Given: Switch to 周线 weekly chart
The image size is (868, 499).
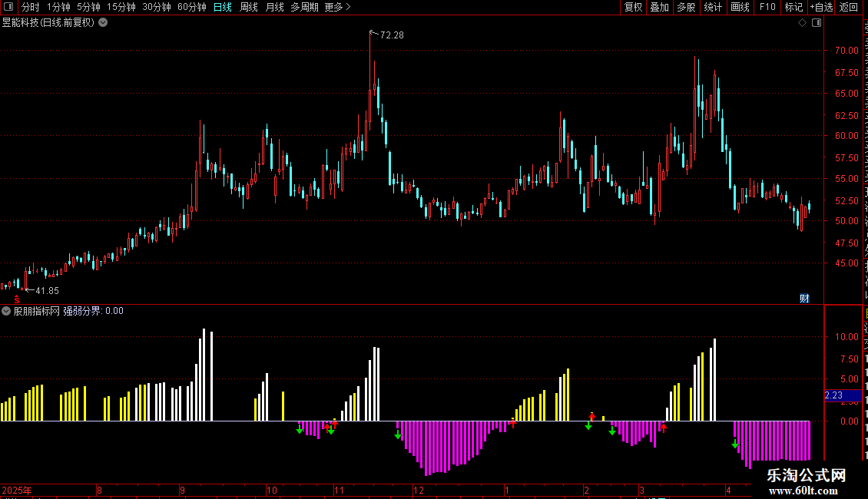Looking at the screenshot, I should pyautogui.click(x=249, y=7).
